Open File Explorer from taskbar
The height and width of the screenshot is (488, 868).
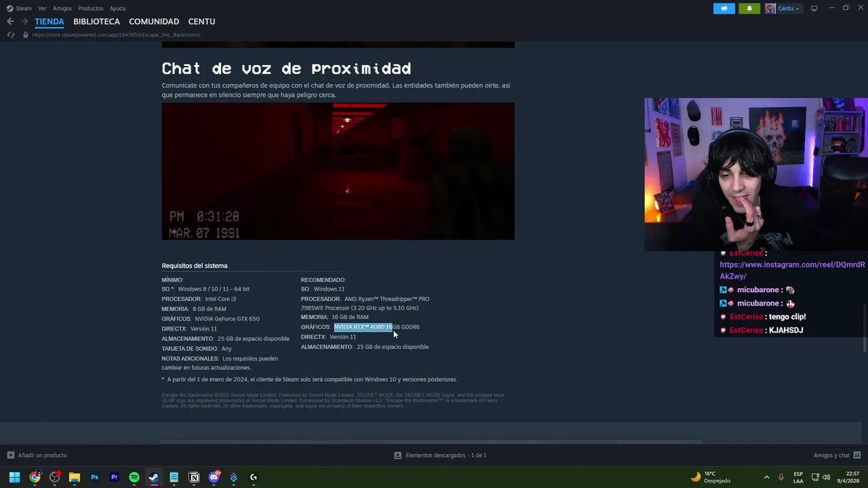pyautogui.click(x=75, y=477)
